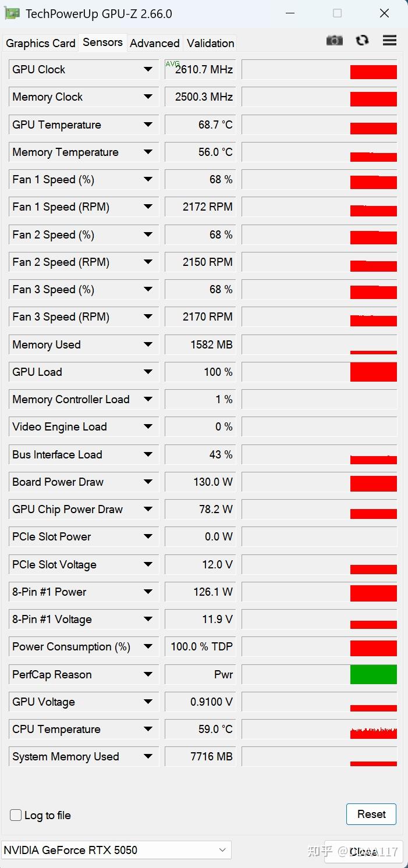
Task: Expand the Fan 1 Speed (RPM) dropdown
Action: [x=148, y=207]
